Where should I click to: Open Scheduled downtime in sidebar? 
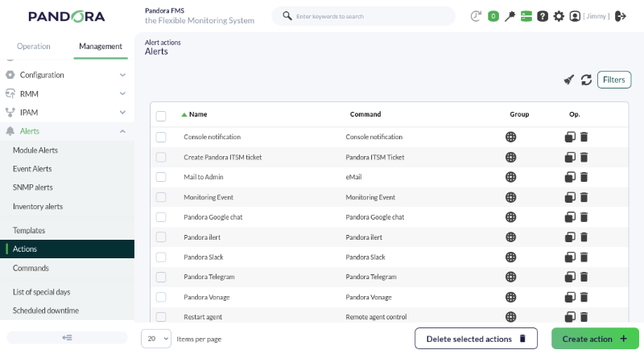click(46, 311)
